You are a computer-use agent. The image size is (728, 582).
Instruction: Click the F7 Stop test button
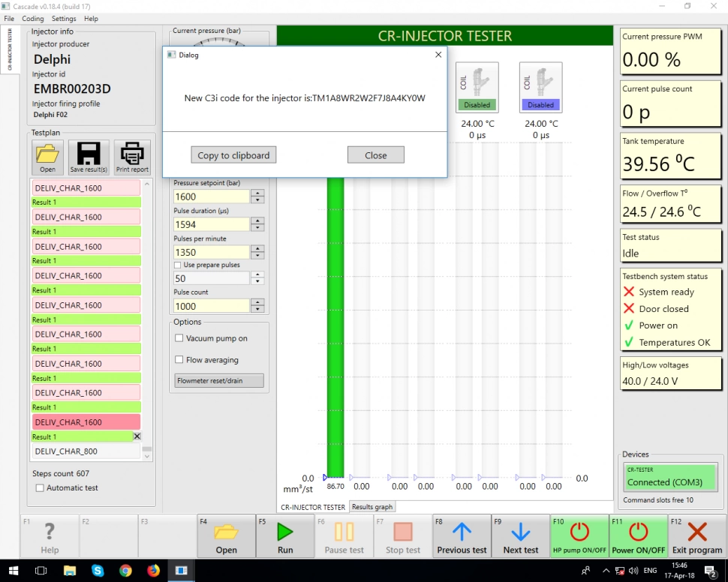[x=402, y=536]
